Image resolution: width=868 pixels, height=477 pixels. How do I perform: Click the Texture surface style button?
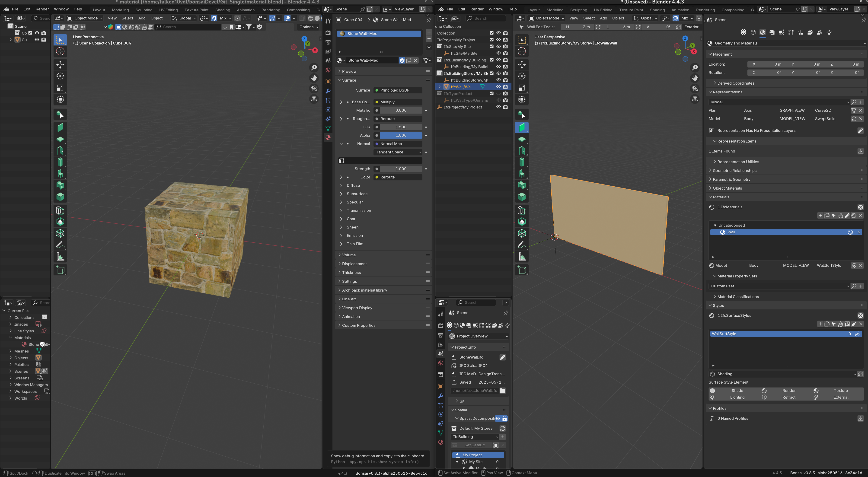click(838, 391)
